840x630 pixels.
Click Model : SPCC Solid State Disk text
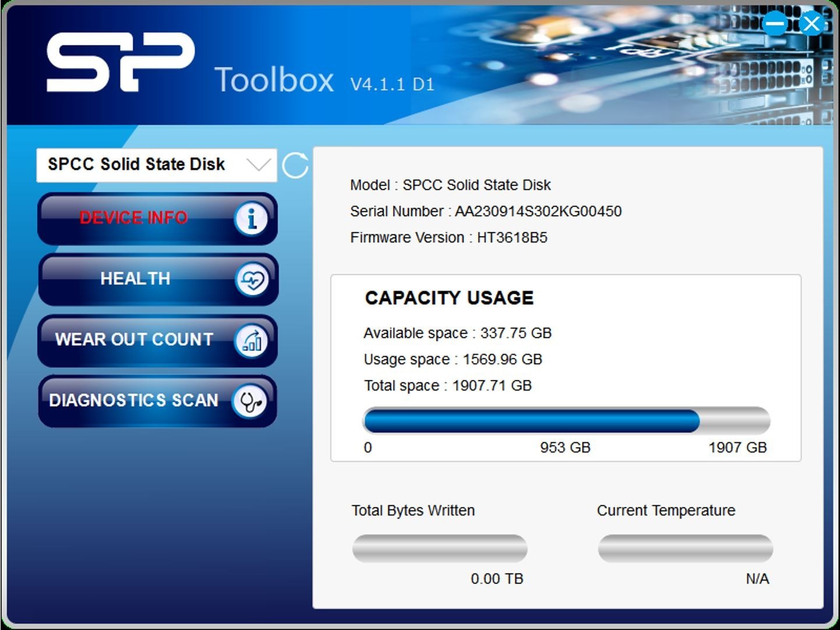pyautogui.click(x=450, y=185)
